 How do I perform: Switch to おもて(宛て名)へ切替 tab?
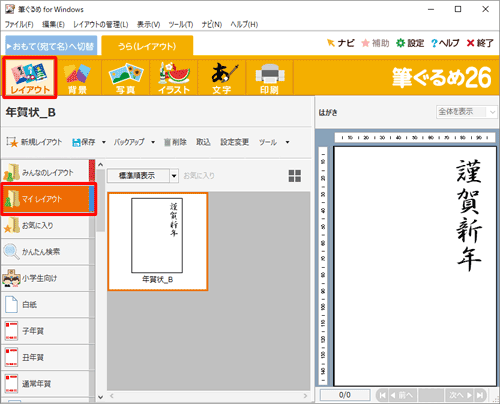51,46
